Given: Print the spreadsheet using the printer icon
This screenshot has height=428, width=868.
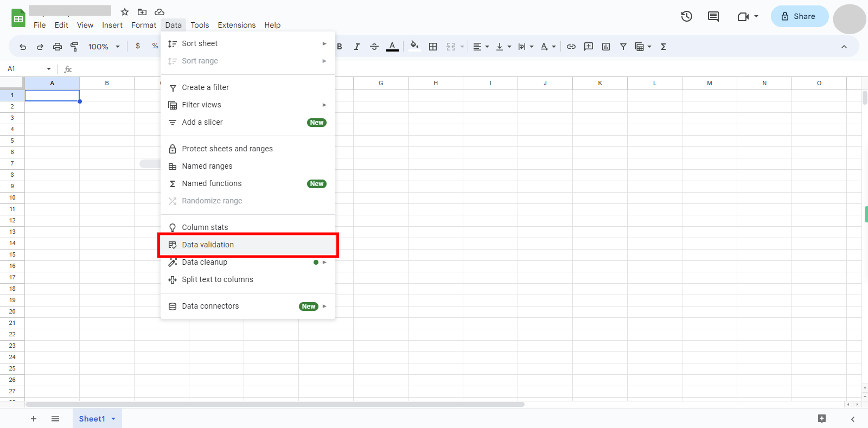Looking at the screenshot, I should pyautogui.click(x=58, y=47).
